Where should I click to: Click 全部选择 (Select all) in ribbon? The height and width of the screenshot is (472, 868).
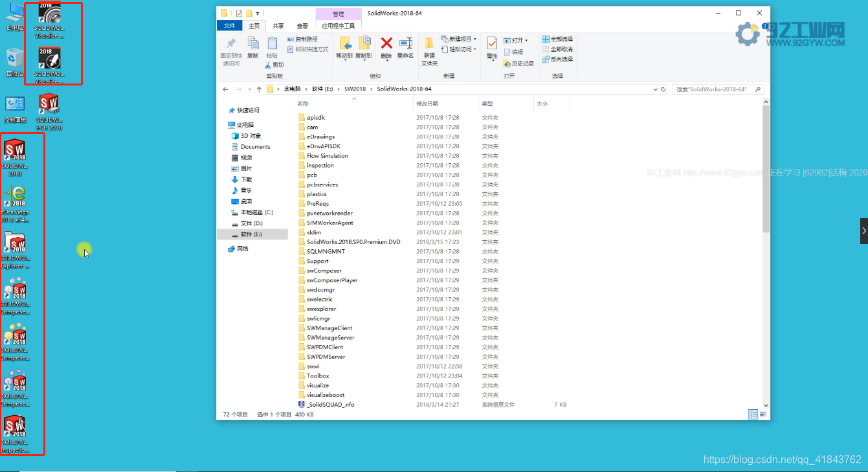557,39
